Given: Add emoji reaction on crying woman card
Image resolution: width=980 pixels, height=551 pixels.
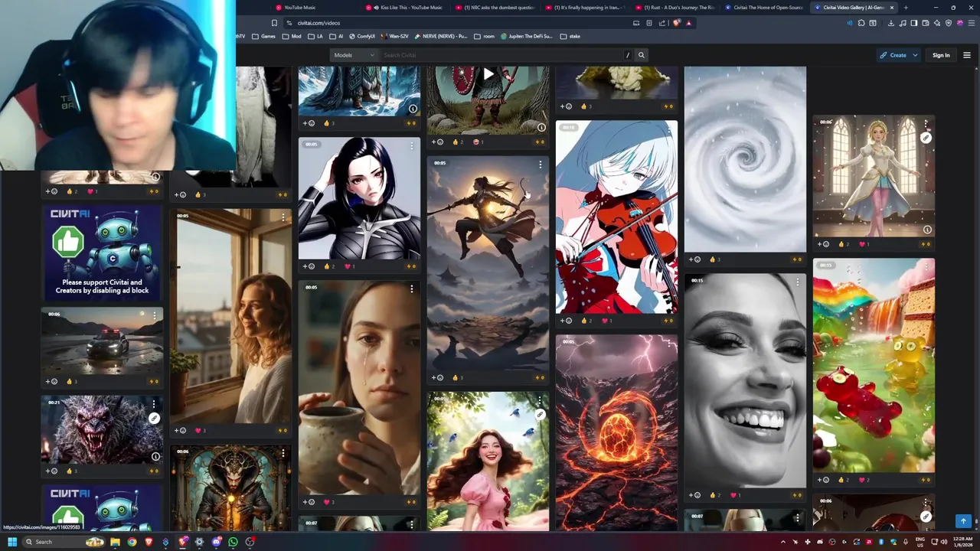Looking at the screenshot, I should click(x=309, y=502).
